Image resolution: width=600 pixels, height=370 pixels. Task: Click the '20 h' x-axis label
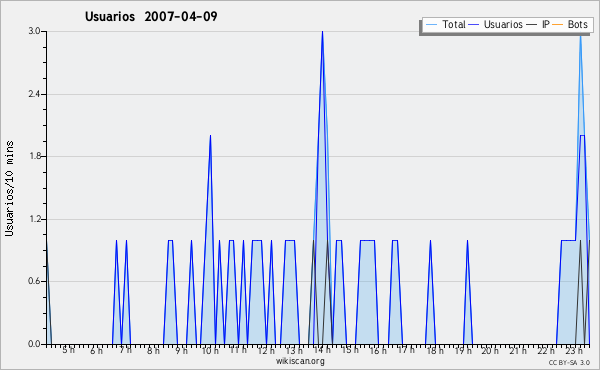[490, 350]
